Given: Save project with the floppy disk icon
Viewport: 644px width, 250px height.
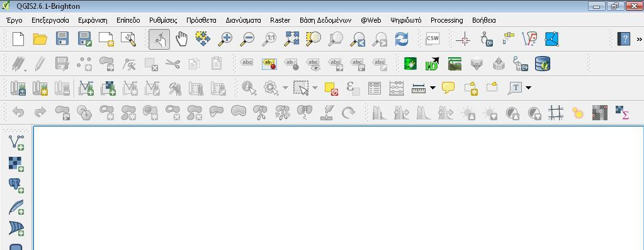Looking at the screenshot, I should tap(62, 39).
